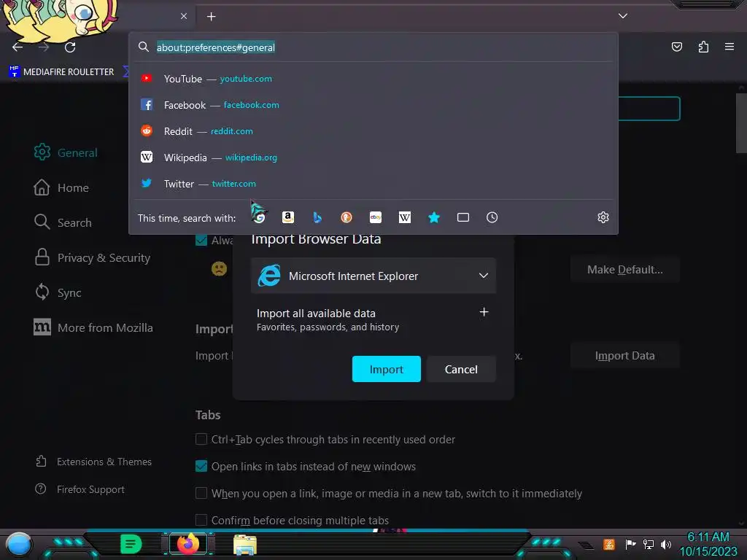747x560 pixels.
Task: Open Action Center flag tray icon
Action: click(x=630, y=544)
